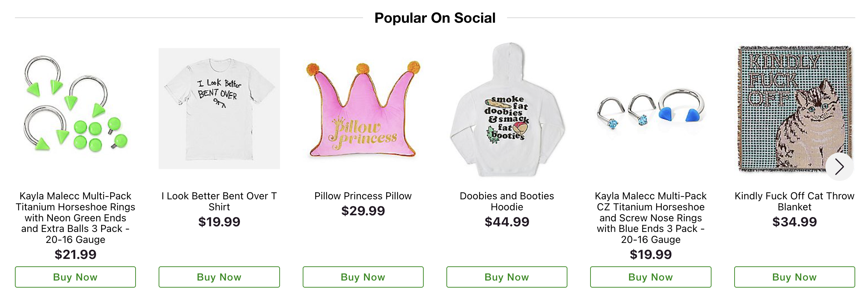Buy the neon green horseshoe rings now

click(75, 277)
